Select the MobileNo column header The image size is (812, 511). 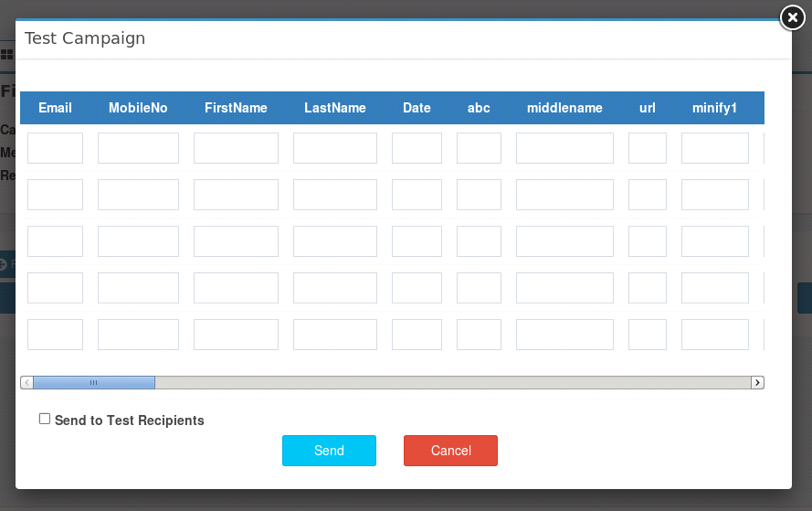pos(138,108)
